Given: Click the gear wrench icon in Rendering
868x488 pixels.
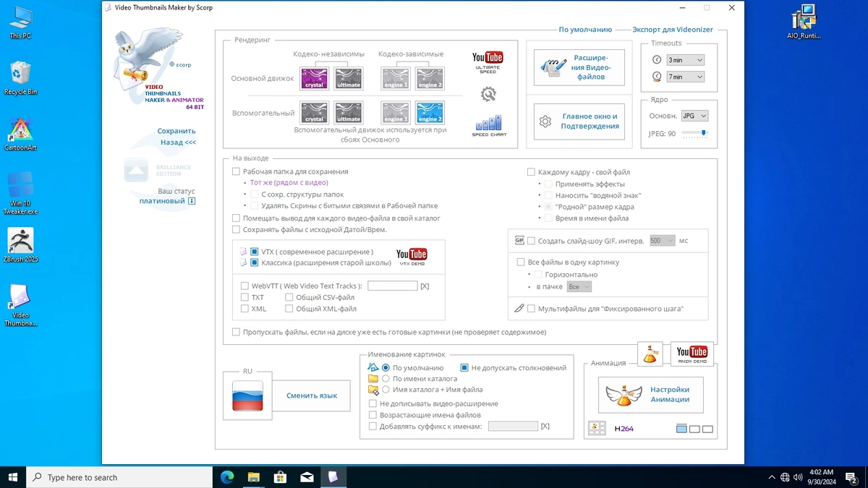Looking at the screenshot, I should pyautogui.click(x=488, y=94).
